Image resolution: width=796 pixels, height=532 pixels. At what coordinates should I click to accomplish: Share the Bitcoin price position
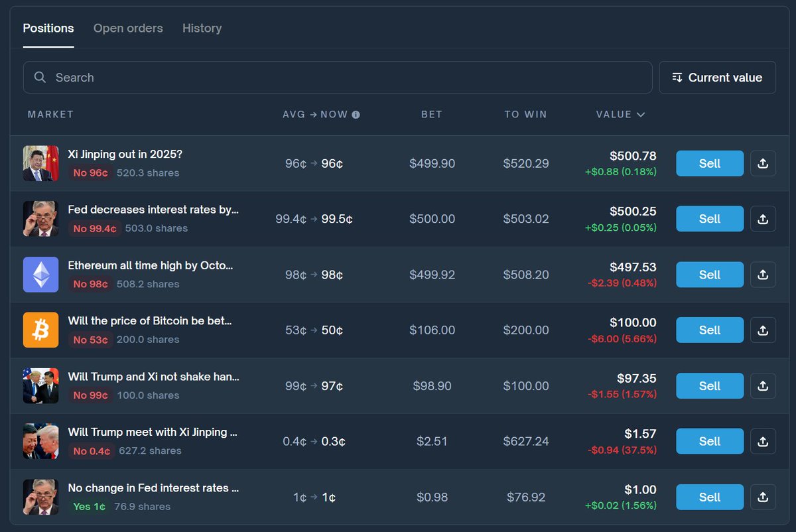[x=763, y=330]
